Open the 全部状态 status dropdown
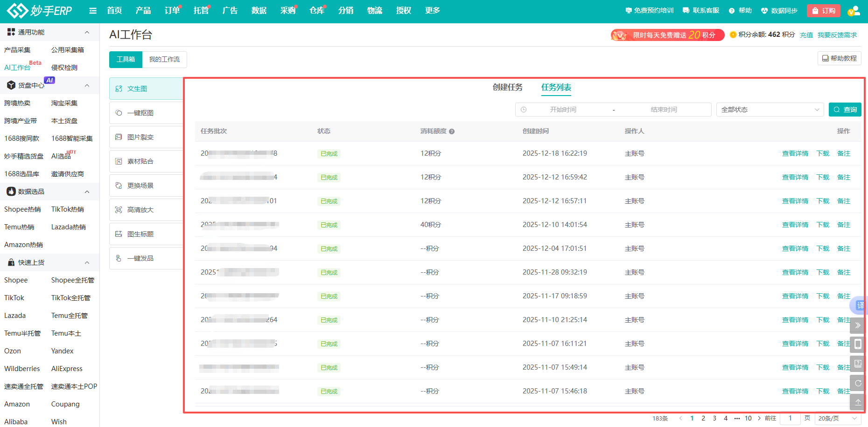868x427 pixels. point(770,110)
